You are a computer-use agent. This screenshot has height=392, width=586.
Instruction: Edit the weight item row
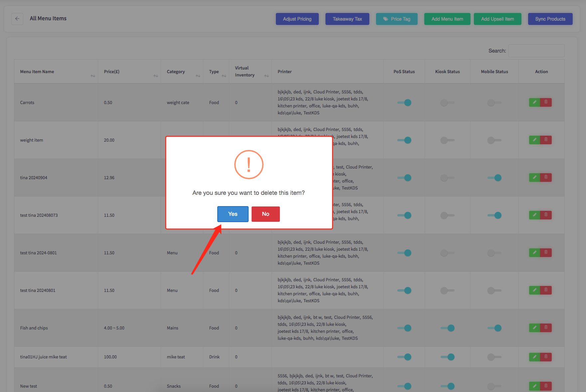pyautogui.click(x=534, y=140)
